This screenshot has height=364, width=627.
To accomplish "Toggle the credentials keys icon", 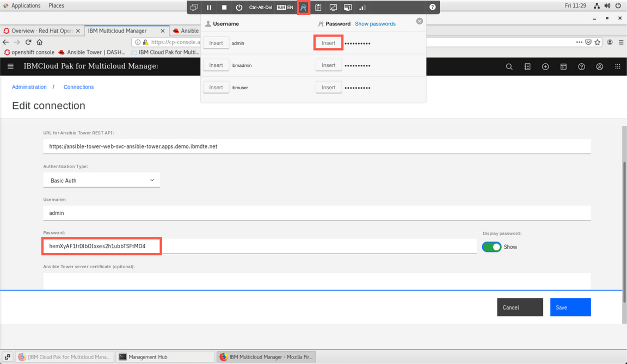I will (304, 7).
